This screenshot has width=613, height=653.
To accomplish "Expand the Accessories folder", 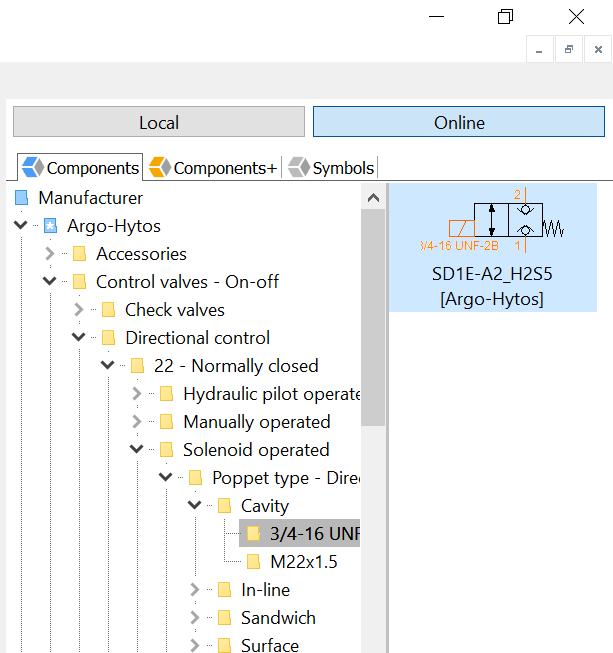I will [x=50, y=253].
